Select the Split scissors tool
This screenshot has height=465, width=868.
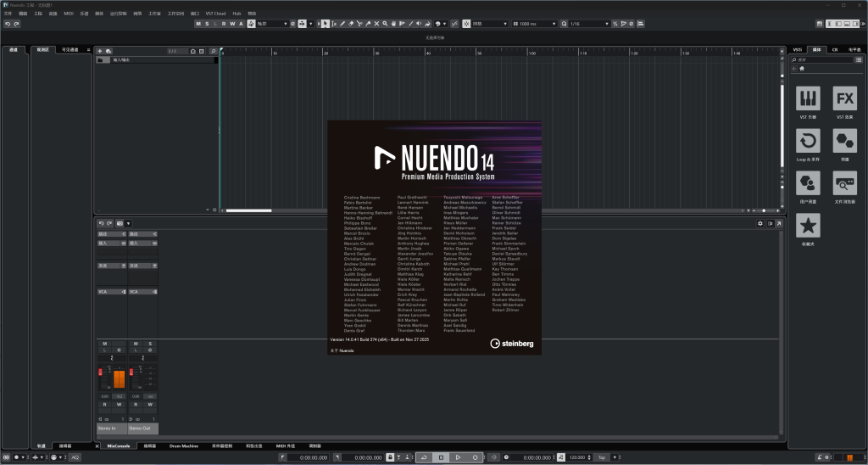[x=359, y=24]
